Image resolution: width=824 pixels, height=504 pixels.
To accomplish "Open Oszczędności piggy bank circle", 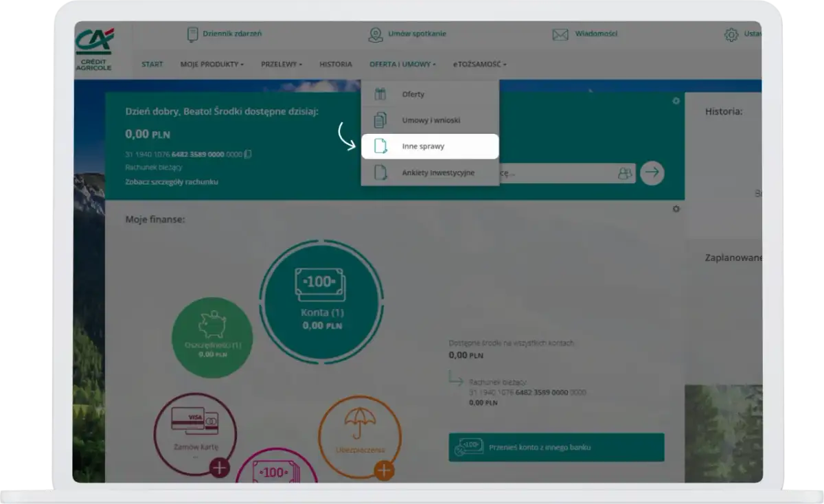I will pyautogui.click(x=211, y=338).
